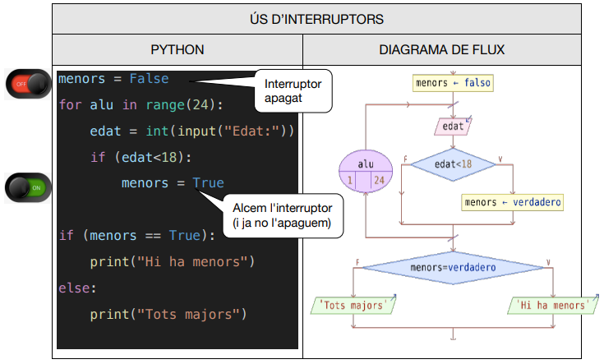This screenshot has width=604, height=364.
Task: Click the 'menors ← verdadero' assignment box
Action: (x=514, y=202)
